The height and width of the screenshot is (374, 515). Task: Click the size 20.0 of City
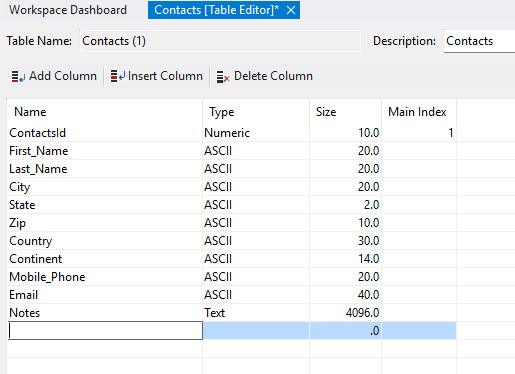[345, 187]
